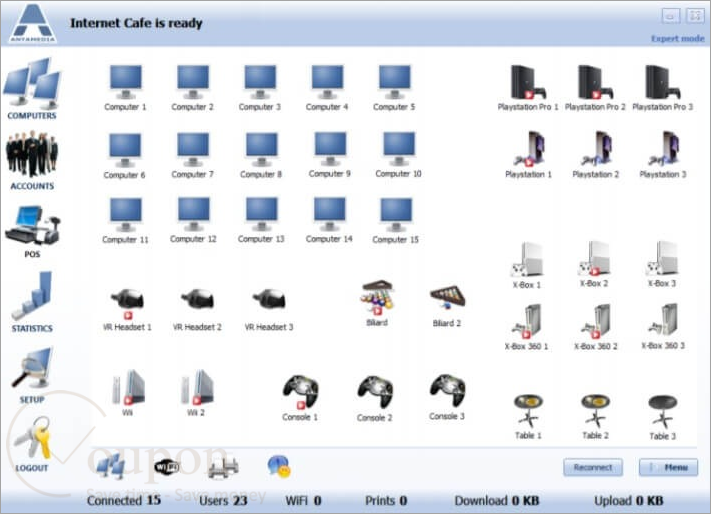Select the Computer 15 icon
This screenshot has height=514, width=711.
point(396,214)
